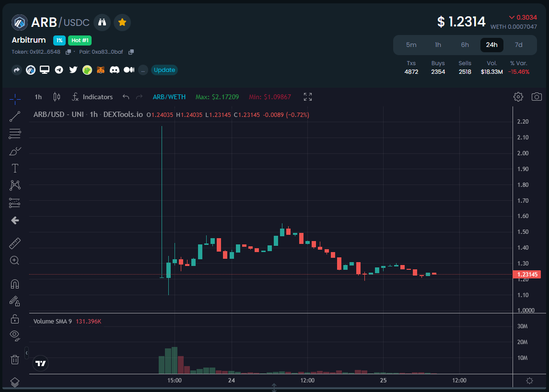
Task: Click the ARB token logo avatar
Action: coord(20,23)
